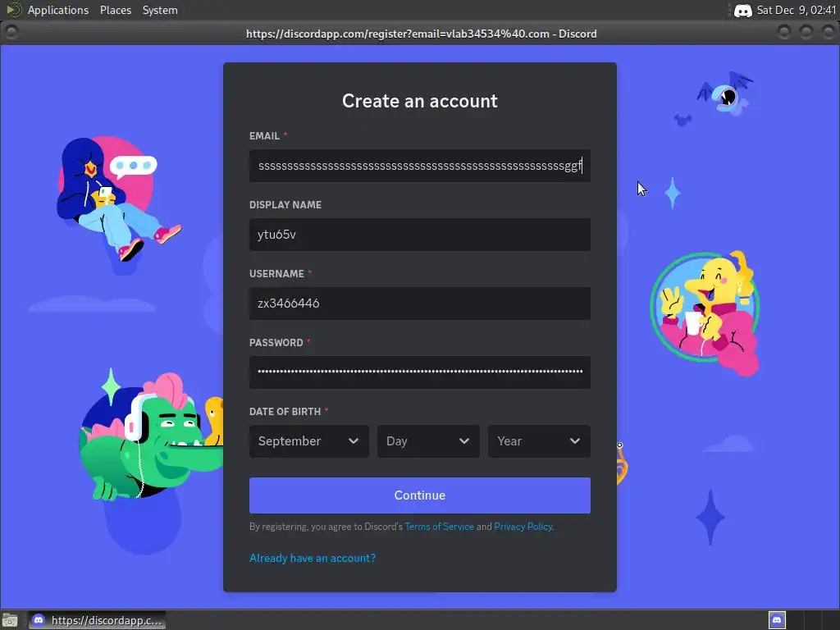Open the Terms of Service link
840x630 pixels.
click(440, 527)
